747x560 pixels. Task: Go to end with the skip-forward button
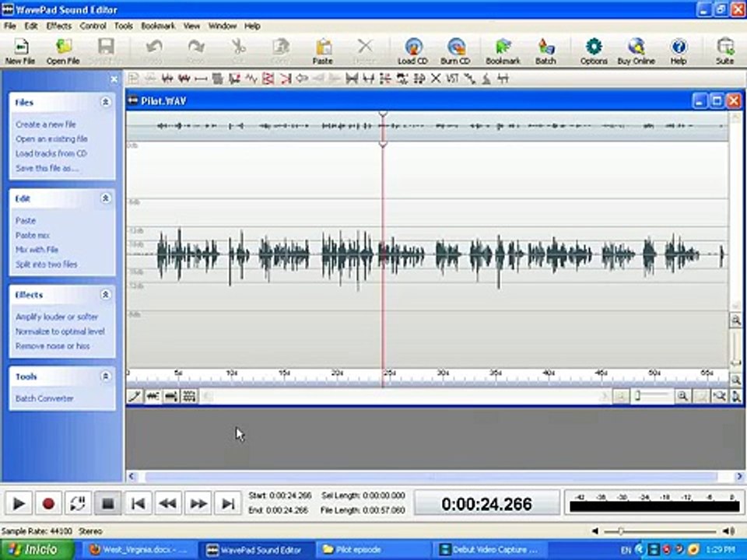coord(228,503)
